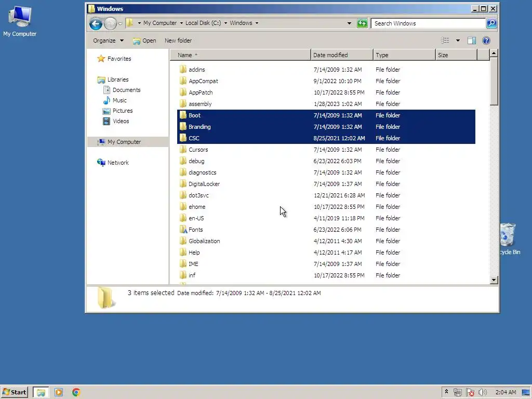Change view using the view icon
This screenshot has height=399, width=532.
tap(445, 41)
